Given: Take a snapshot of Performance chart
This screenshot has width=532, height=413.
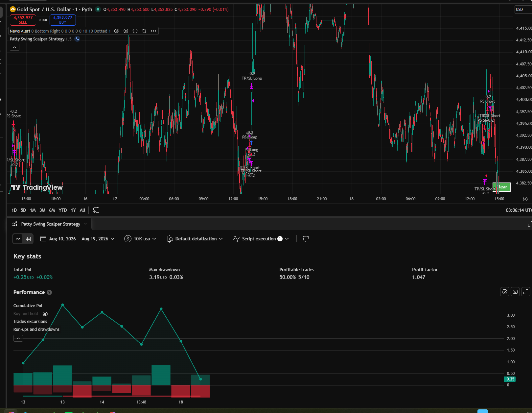Looking at the screenshot, I should [x=515, y=292].
